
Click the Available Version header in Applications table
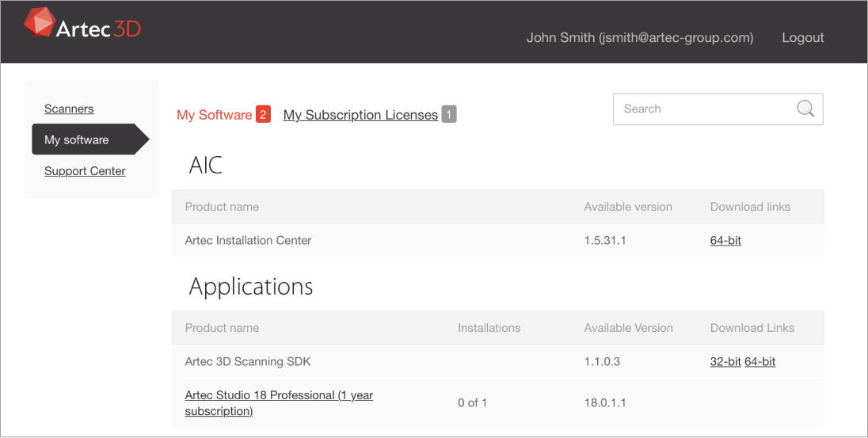628,328
